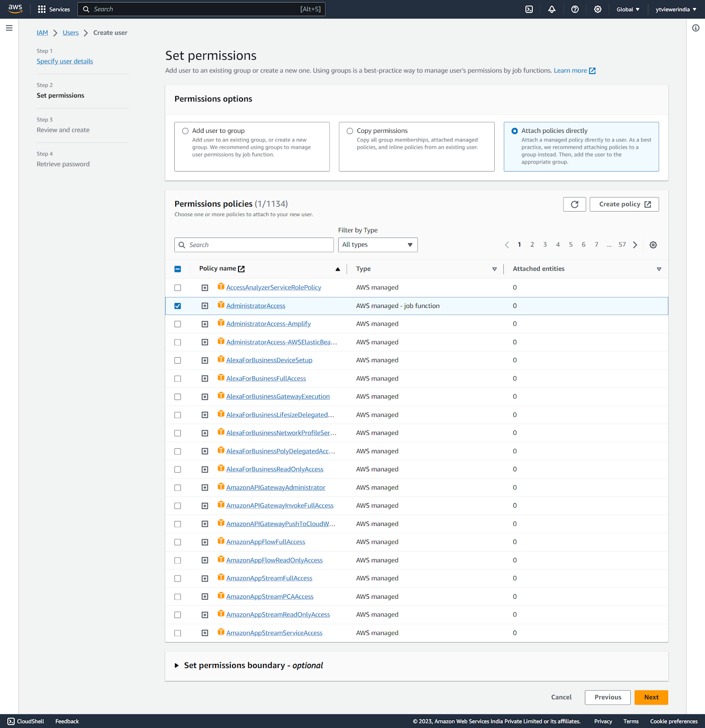Open CloudShell from the top bar icon
This screenshot has width=705, height=728.
pyautogui.click(x=529, y=9)
